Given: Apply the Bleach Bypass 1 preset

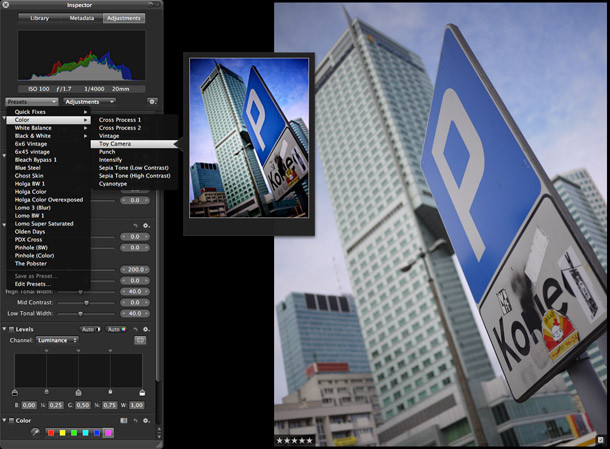Looking at the screenshot, I should pos(49,160).
